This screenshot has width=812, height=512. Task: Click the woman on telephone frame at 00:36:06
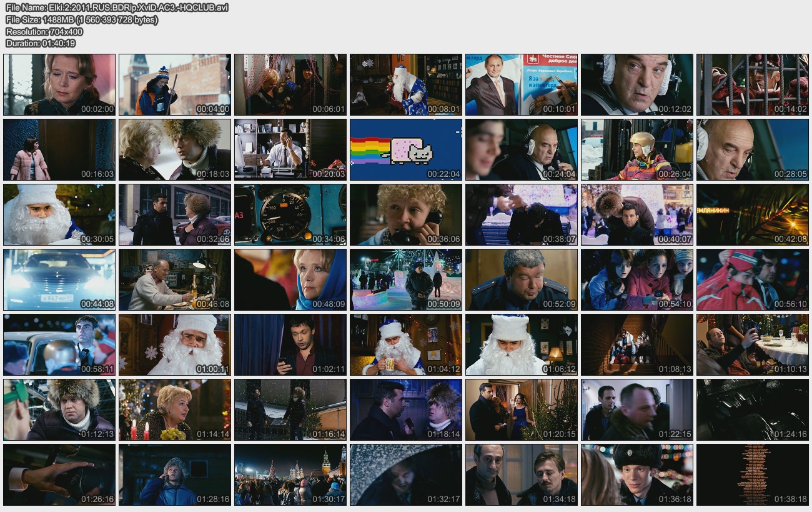click(x=406, y=215)
